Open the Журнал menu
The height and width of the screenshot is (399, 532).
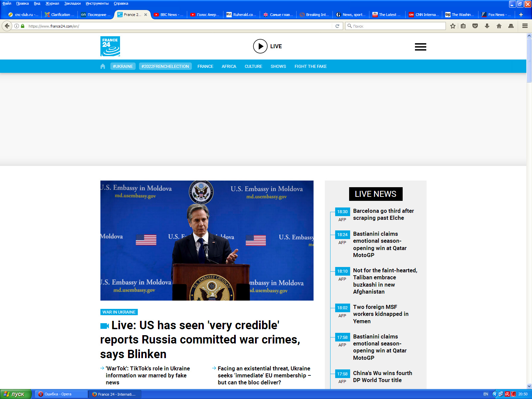[52, 3]
